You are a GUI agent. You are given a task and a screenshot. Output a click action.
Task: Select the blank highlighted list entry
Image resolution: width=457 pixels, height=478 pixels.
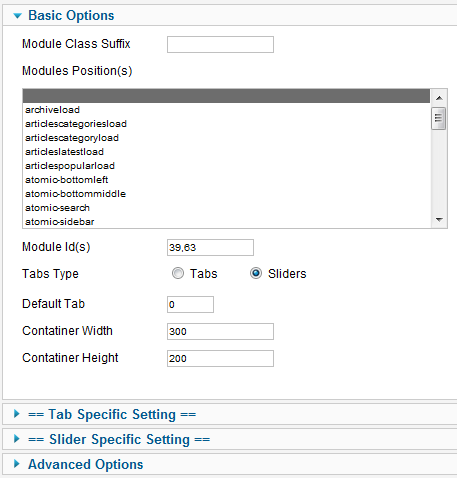pyautogui.click(x=226, y=96)
